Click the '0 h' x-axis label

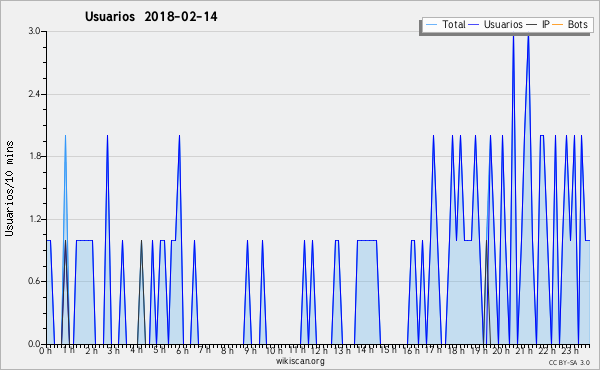pos(45,350)
